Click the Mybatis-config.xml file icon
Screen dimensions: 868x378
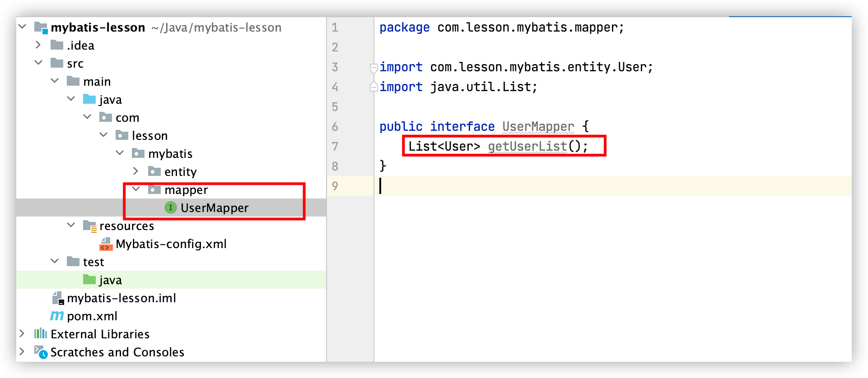tap(106, 244)
